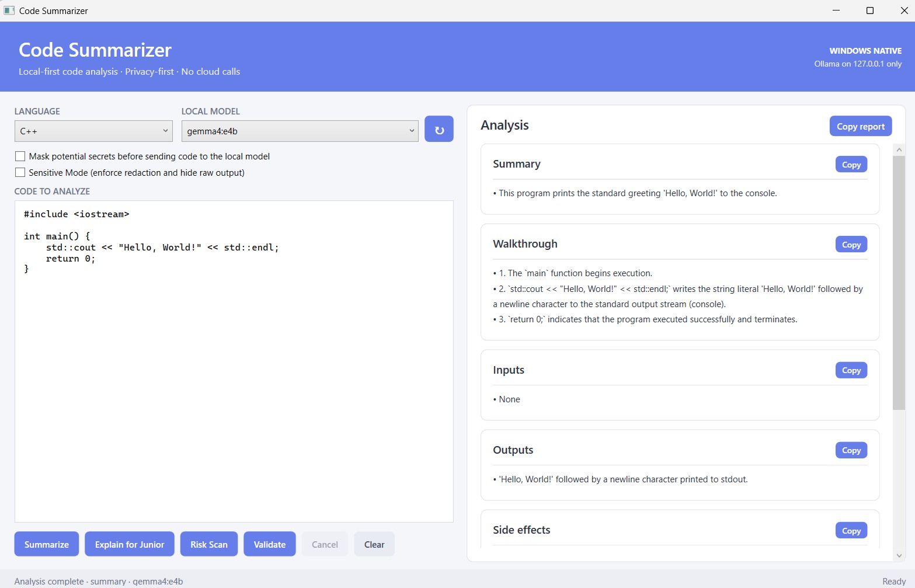Click the '#include <iostream>' line
Viewport: 915px width, 588px height.
[x=76, y=214]
